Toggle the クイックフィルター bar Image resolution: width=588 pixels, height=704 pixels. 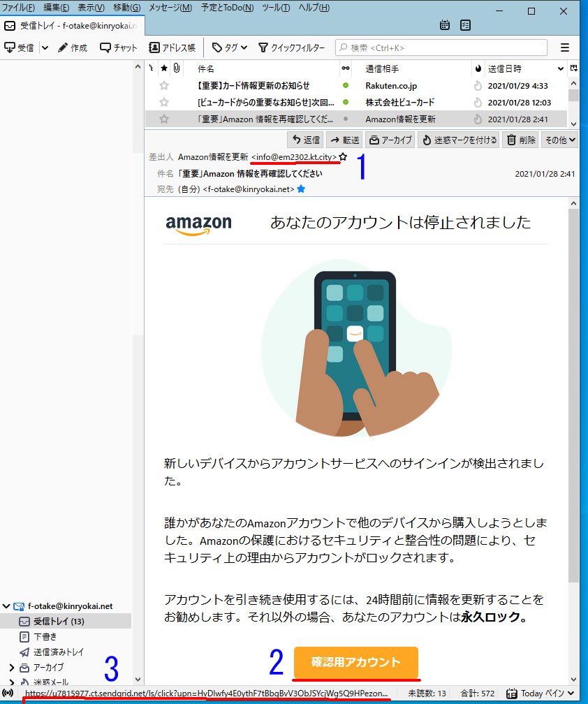[292, 47]
